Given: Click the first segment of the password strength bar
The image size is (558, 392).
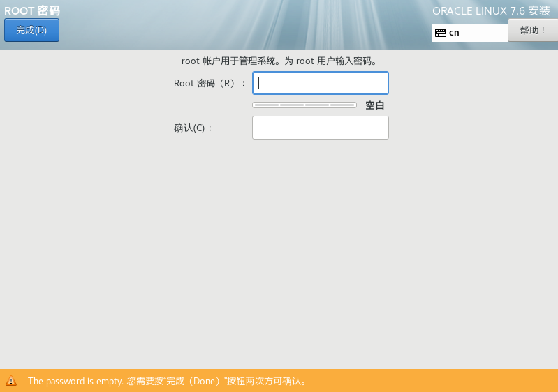Looking at the screenshot, I should tap(266, 105).
